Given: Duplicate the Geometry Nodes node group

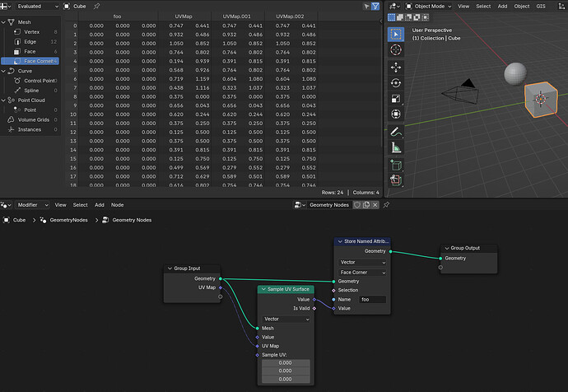Looking at the screenshot, I should (x=366, y=205).
